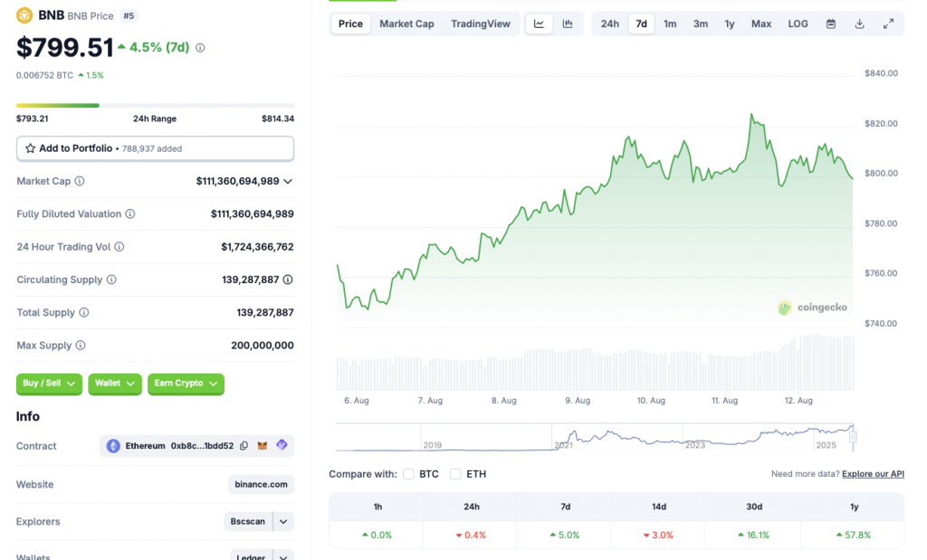This screenshot has width=927, height=560.
Task: Click the fullscreen expand chart icon
Action: [x=889, y=24]
